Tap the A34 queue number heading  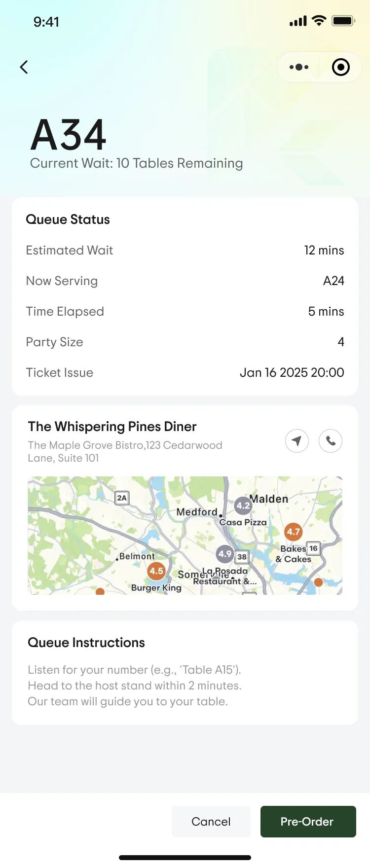[68, 135]
